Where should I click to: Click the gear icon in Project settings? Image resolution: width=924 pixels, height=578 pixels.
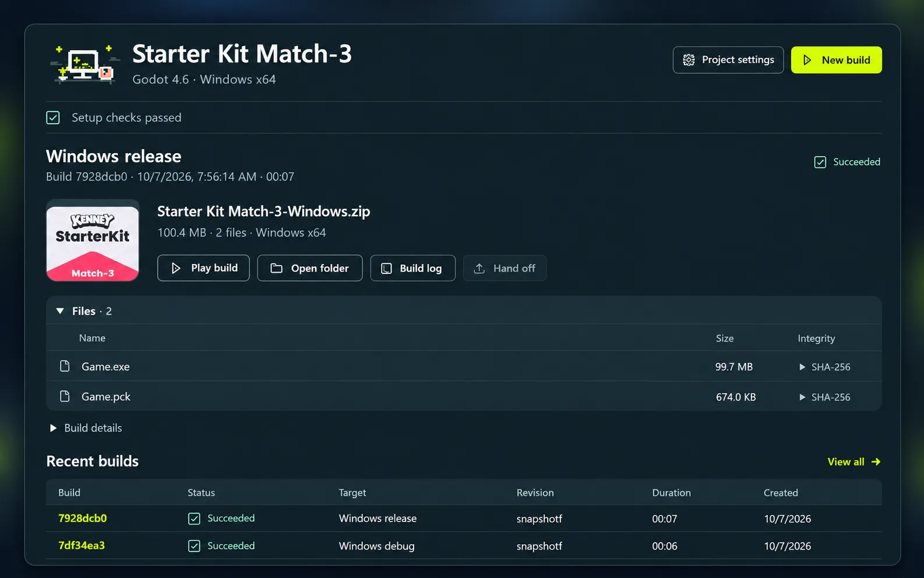(689, 60)
